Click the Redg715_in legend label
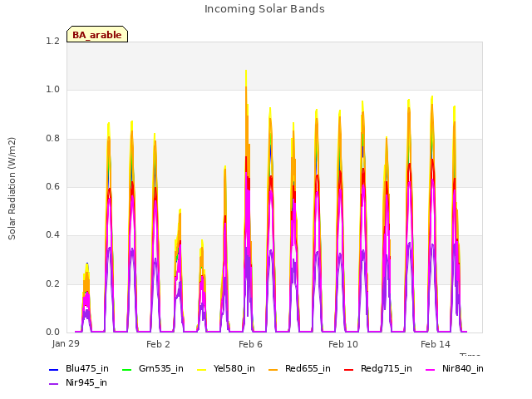Image resolution: width=532 pixels, height=399 pixels. pos(386,368)
